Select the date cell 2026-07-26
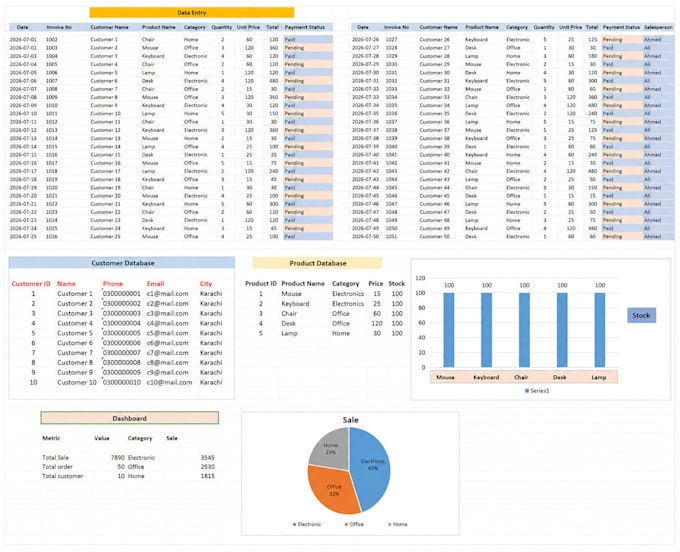680x552 pixels. click(x=365, y=39)
